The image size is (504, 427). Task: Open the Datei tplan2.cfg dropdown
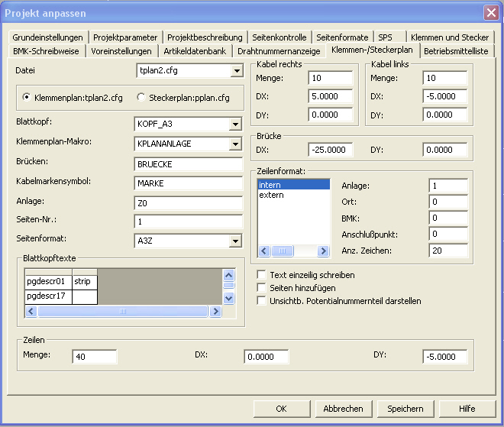click(237, 71)
